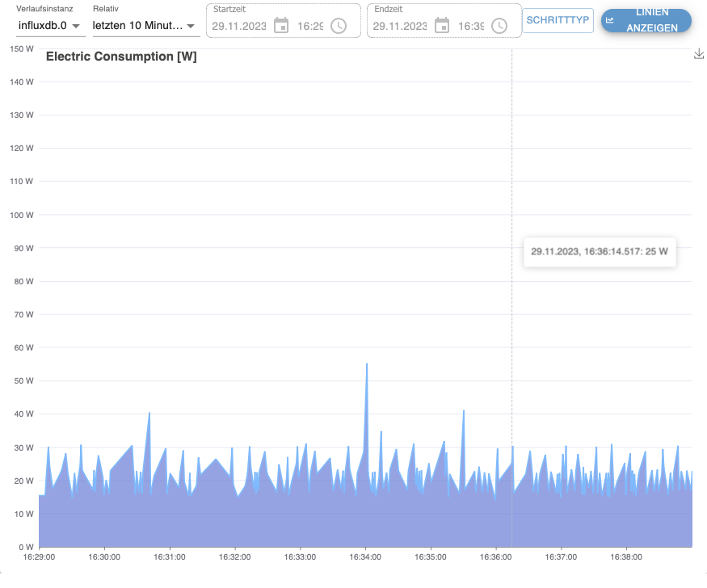Click the Relativ label
The image size is (707, 588).
click(x=106, y=9)
